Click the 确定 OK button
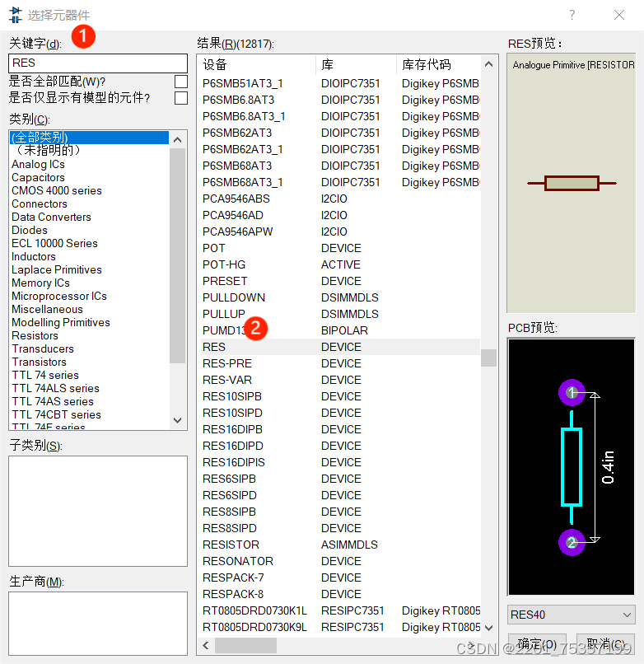Image resolution: width=644 pixels, height=664 pixels. (537, 643)
